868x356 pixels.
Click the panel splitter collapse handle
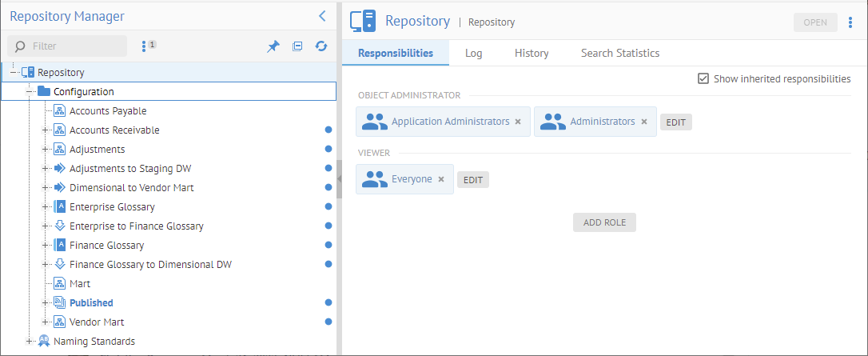point(339,178)
